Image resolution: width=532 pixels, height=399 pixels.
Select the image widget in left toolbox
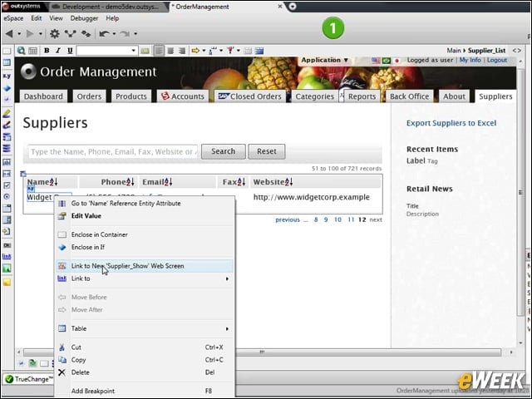tap(7, 268)
